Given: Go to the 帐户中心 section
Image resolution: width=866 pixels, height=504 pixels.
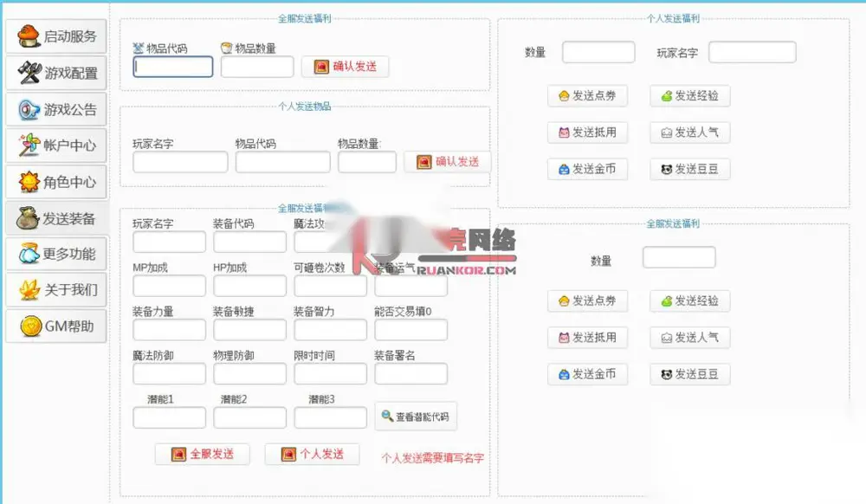Looking at the screenshot, I should click(x=56, y=145).
